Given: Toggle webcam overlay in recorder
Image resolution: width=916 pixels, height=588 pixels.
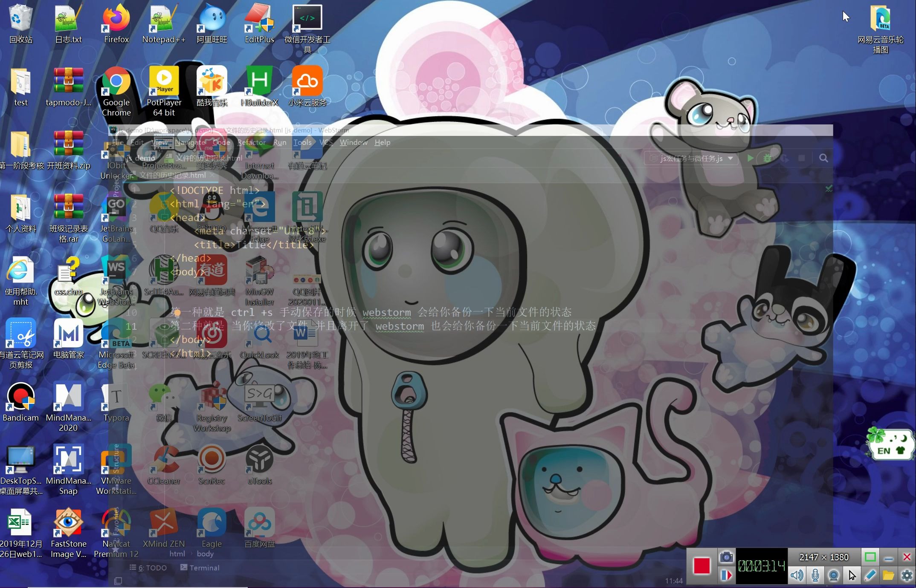Looking at the screenshot, I should [x=833, y=575].
